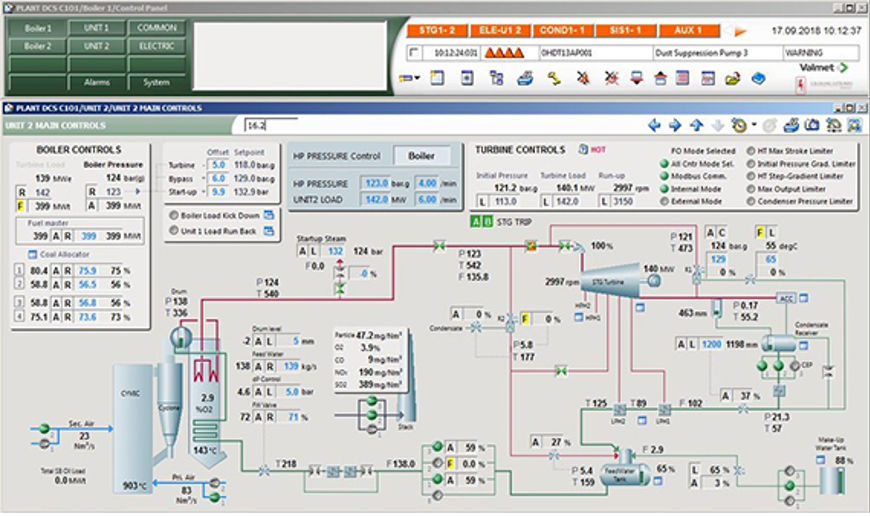Click the Boiler button in HP Pressure Control
The height and width of the screenshot is (516, 870).
[x=422, y=156]
